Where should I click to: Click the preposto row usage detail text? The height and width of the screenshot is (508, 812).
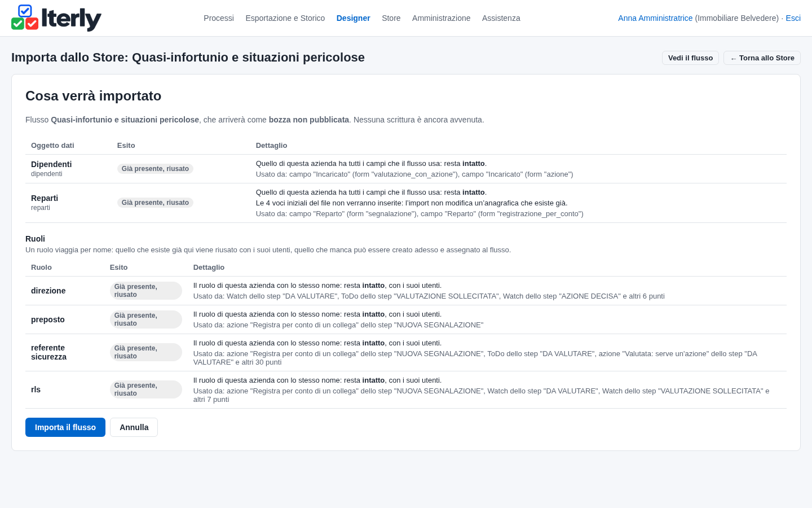click(338, 325)
